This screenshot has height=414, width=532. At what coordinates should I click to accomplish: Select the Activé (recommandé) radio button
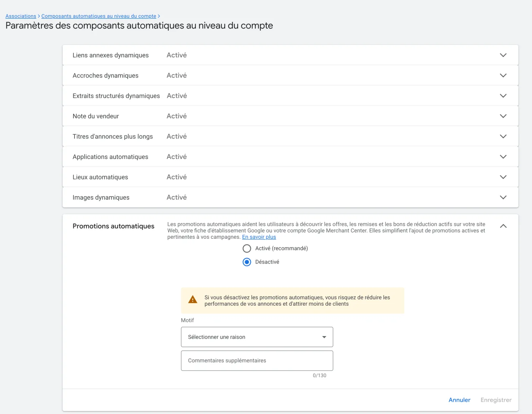247,249
